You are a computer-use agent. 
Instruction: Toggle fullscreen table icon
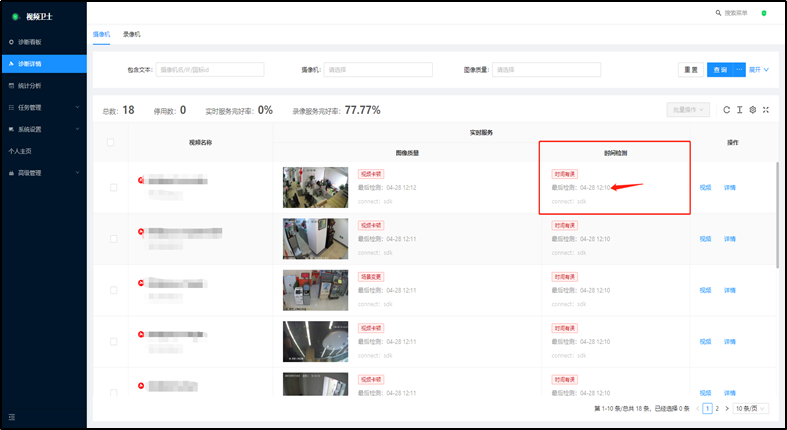tap(765, 110)
